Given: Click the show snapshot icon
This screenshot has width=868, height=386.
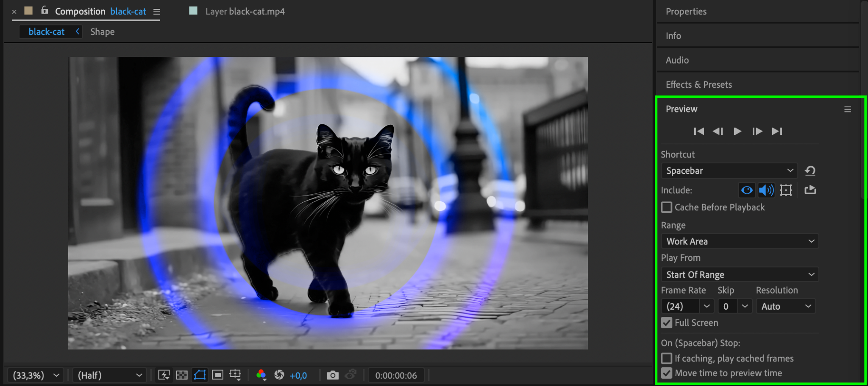Looking at the screenshot, I should (351, 375).
